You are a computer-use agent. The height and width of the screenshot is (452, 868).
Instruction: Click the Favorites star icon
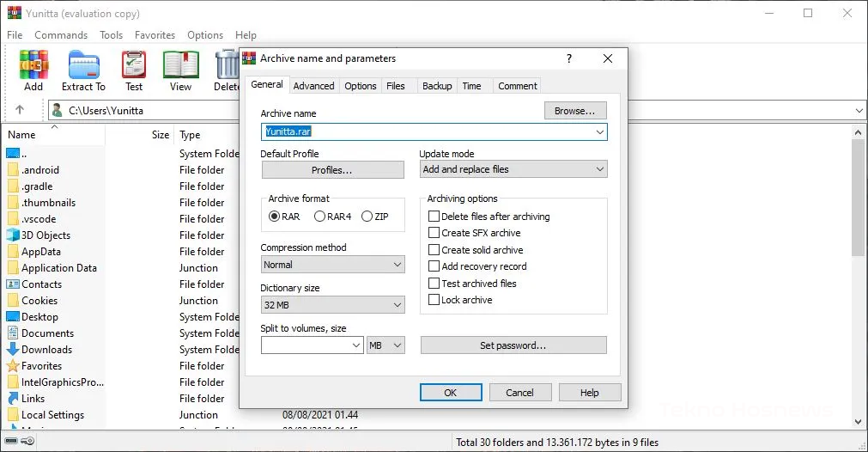click(13, 365)
